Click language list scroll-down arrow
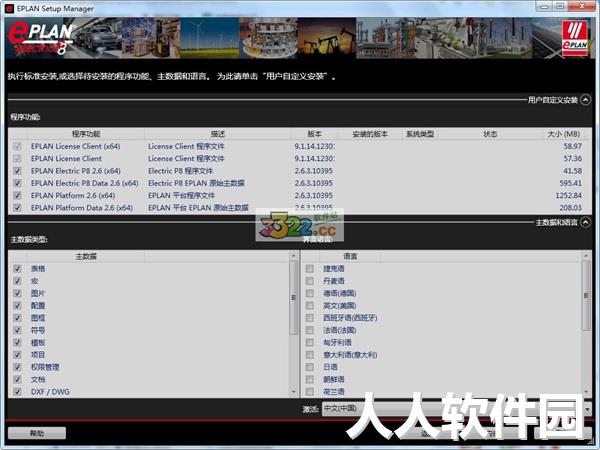600x450 pixels. [x=586, y=392]
